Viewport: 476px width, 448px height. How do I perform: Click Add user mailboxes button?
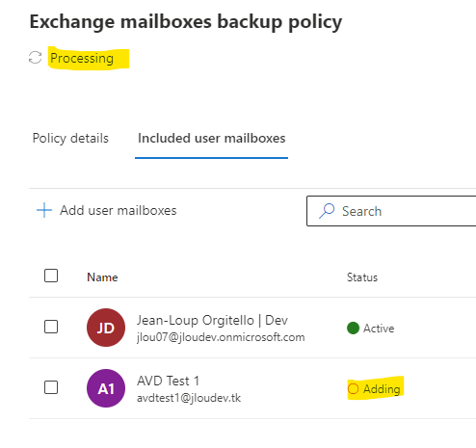(x=107, y=210)
